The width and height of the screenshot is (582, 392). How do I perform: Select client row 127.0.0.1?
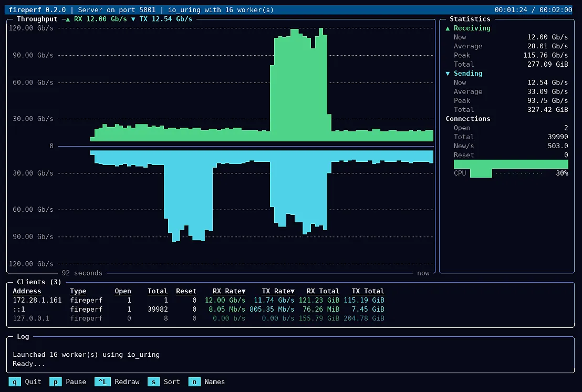(199, 318)
